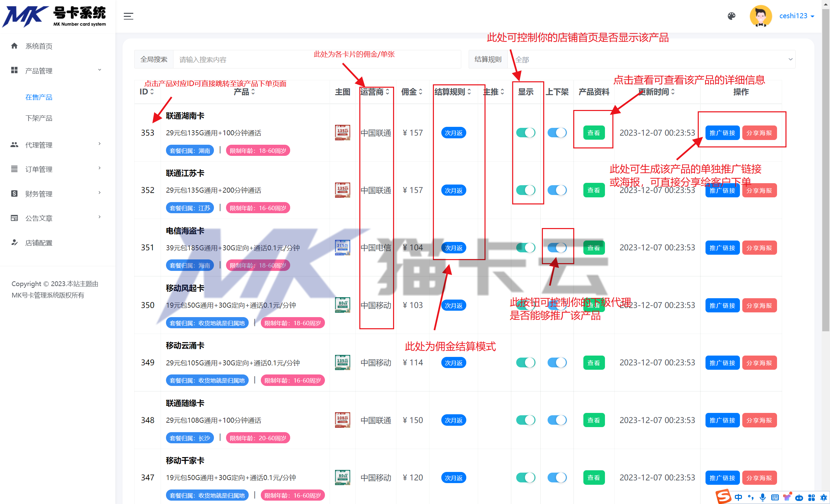Click the 店铺配置 edit-user icon
This screenshot has height=504, width=830.
pyautogui.click(x=14, y=243)
